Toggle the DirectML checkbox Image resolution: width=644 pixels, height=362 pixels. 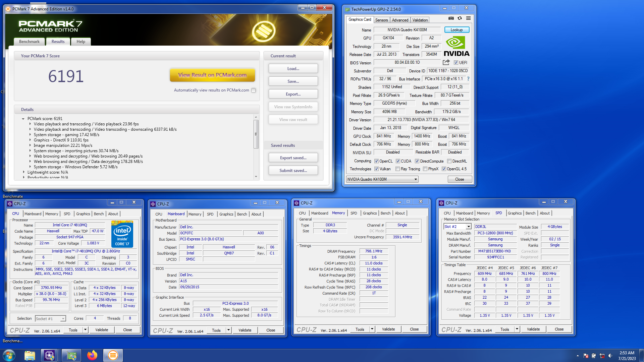[449, 161]
